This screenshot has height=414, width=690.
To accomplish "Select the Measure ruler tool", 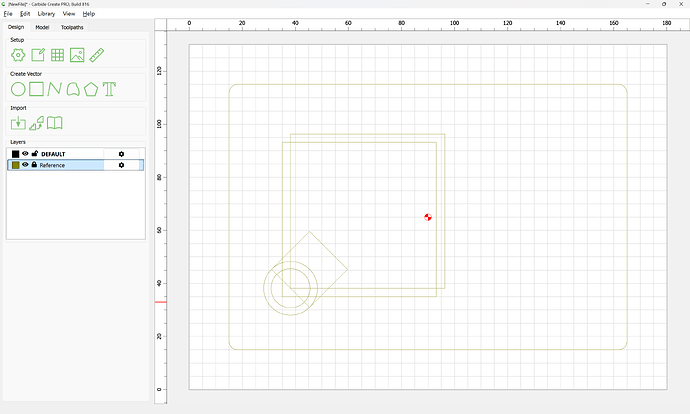I will click(96, 55).
